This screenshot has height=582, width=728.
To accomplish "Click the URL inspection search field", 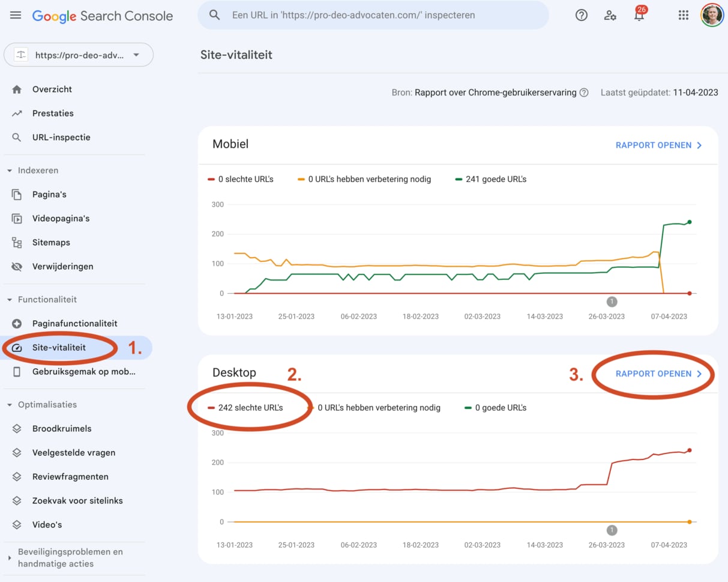I will pyautogui.click(x=373, y=15).
